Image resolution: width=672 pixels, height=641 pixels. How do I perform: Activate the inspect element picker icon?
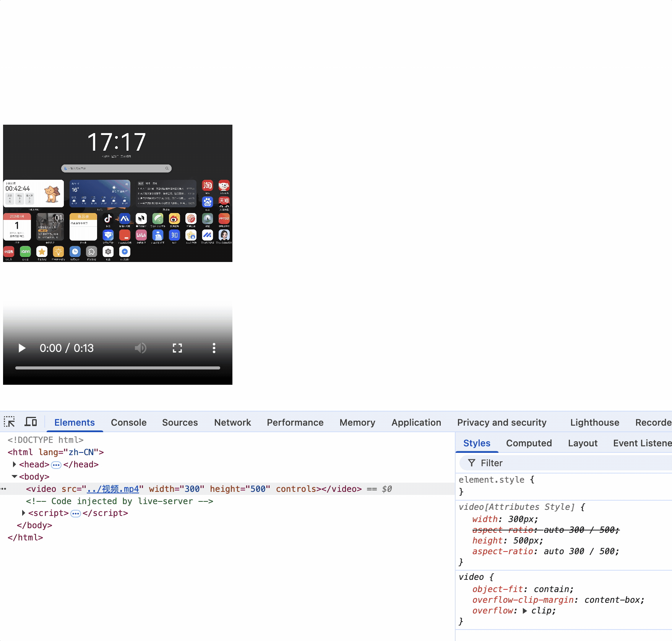pos(9,422)
